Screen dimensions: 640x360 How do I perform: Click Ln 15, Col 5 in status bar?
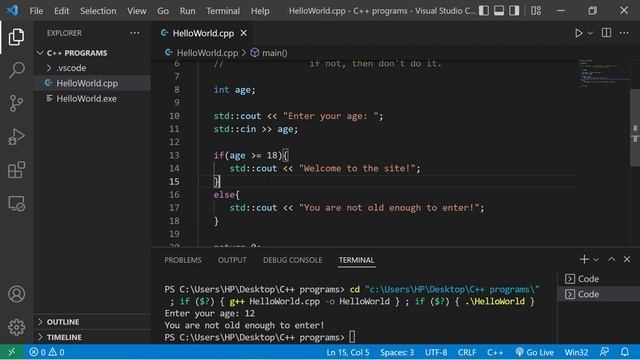pos(348,352)
